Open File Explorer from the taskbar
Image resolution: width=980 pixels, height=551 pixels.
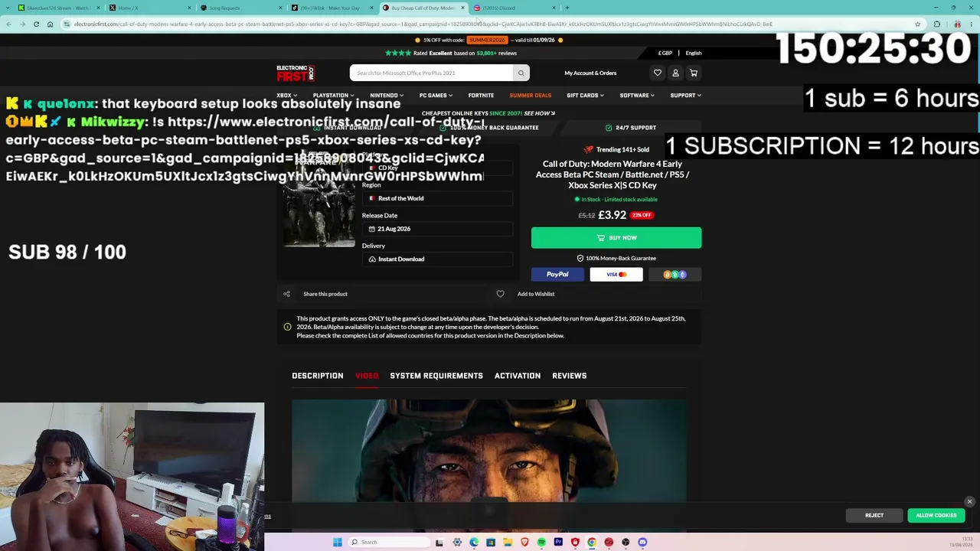pyautogui.click(x=508, y=542)
